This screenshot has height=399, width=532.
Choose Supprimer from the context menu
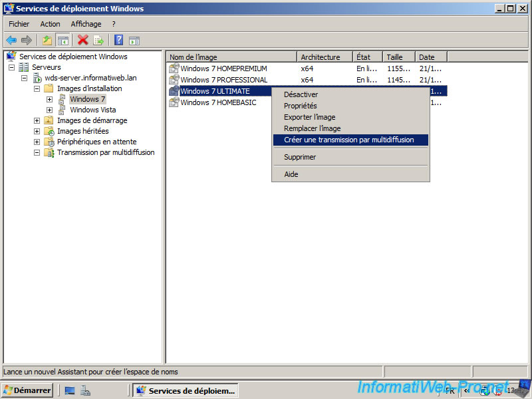[351, 157]
